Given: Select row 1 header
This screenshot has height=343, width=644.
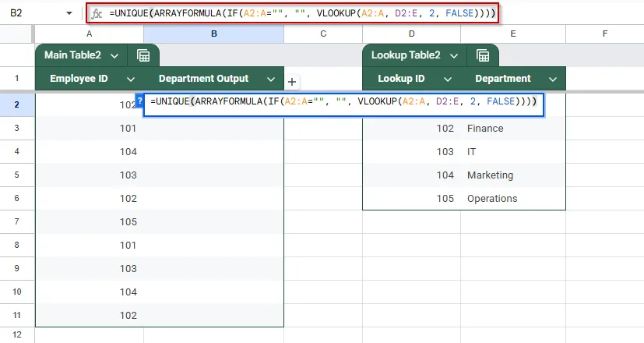Looking at the screenshot, I should (17, 78).
